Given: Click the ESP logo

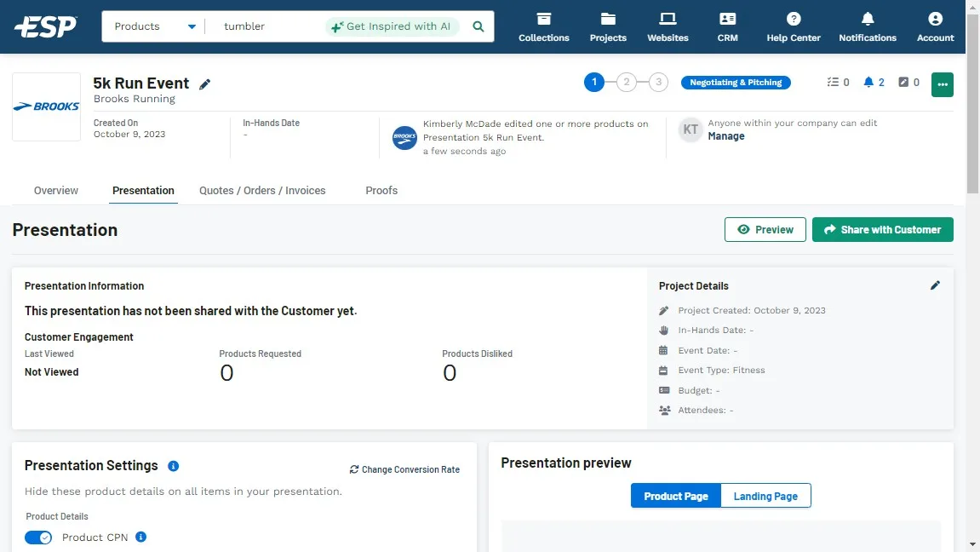Looking at the screenshot, I should 46,26.
